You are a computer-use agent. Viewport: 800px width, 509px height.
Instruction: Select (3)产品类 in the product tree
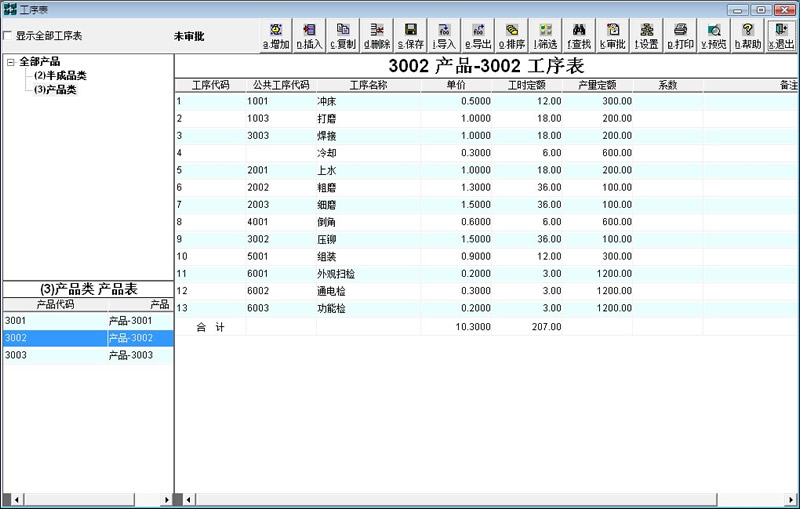[55, 90]
